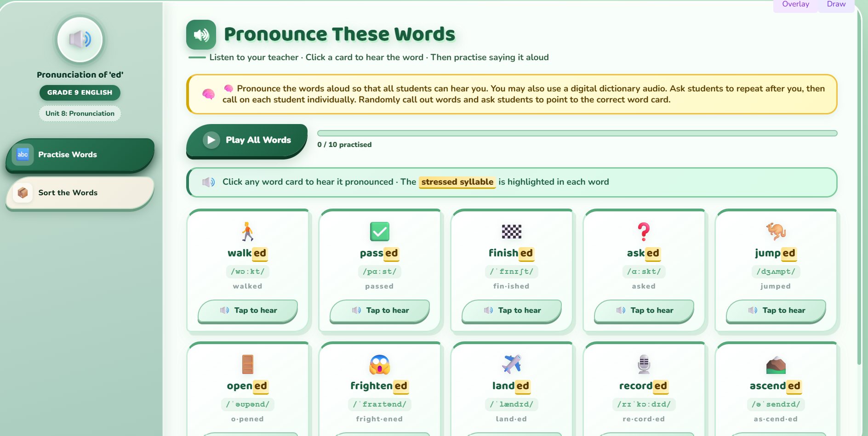This screenshot has height=436, width=868.
Task: Start Play All Words
Action: (247, 141)
